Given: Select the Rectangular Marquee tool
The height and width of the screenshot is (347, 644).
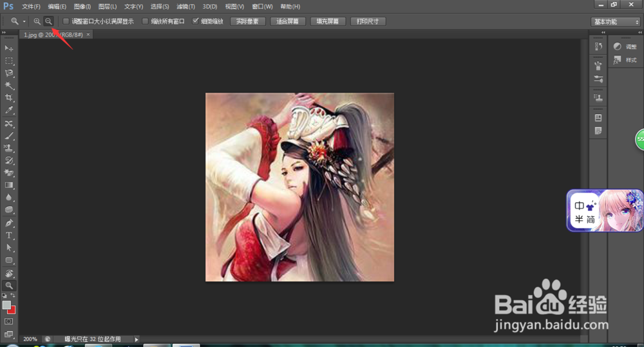Looking at the screenshot, I should pos(8,61).
